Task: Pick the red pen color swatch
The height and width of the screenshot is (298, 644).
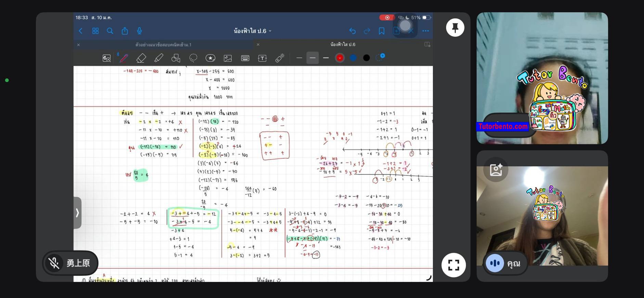Action: [x=339, y=58]
